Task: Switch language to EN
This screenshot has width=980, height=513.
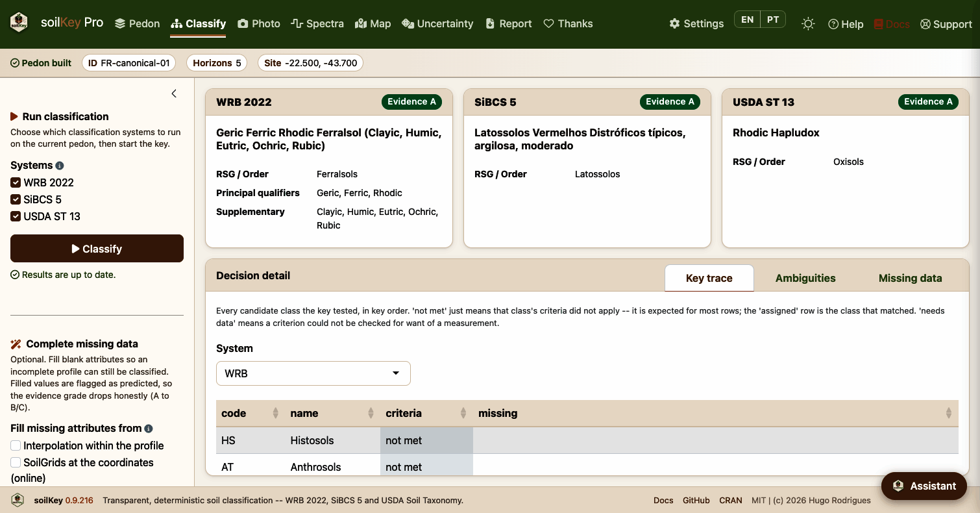Action: click(747, 19)
